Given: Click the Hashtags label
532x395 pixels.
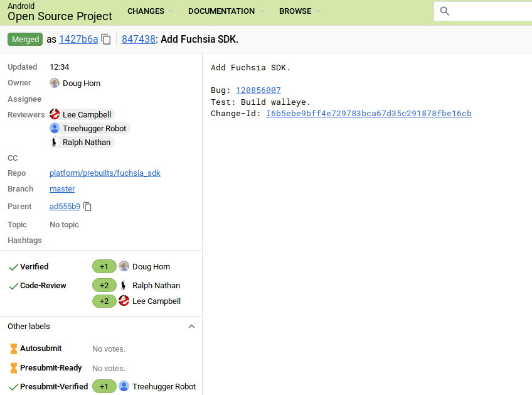Looking at the screenshot, I should coord(24,240).
